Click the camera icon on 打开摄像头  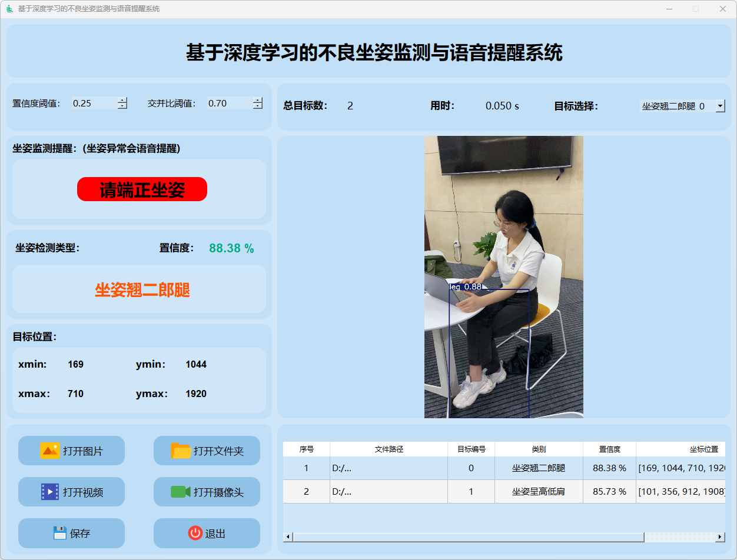181,492
